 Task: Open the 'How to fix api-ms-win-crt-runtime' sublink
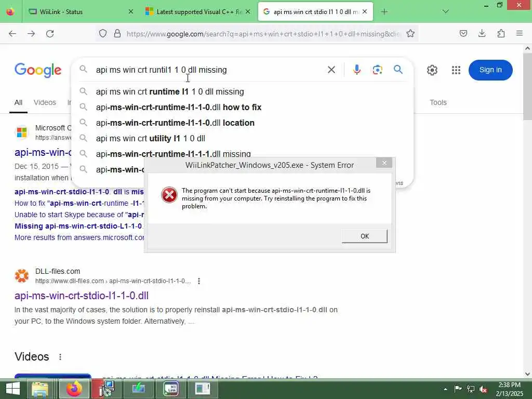[x=79, y=203]
